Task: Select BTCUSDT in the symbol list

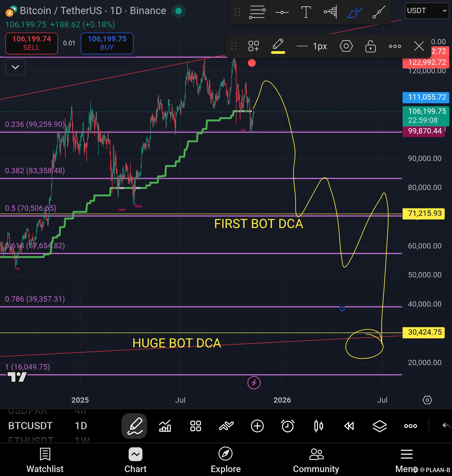Action: [30, 426]
